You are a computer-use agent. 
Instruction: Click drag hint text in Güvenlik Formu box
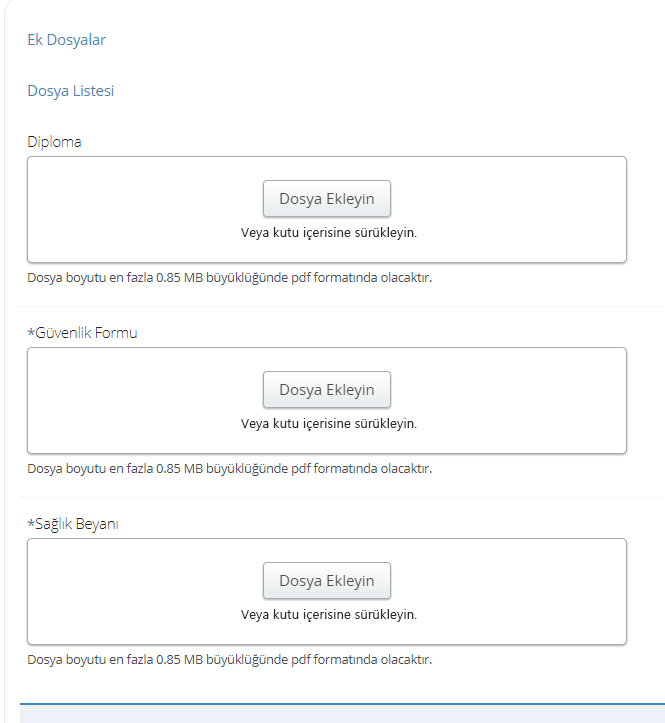328,423
